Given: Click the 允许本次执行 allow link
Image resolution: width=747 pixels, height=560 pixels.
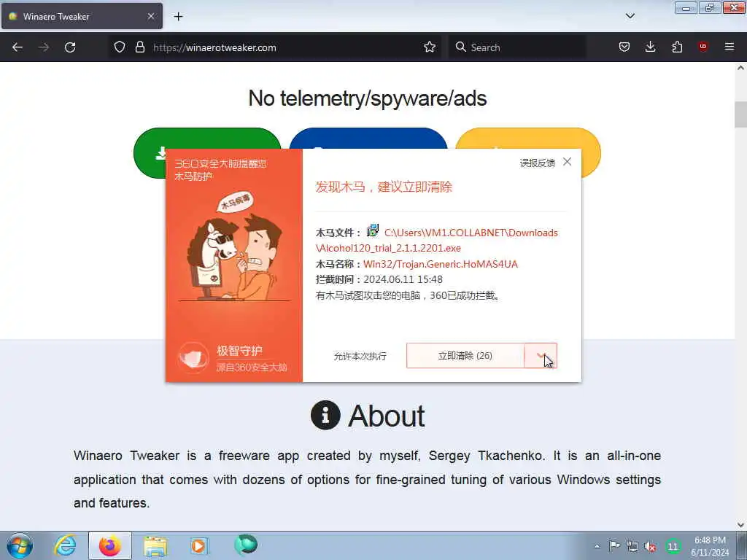Looking at the screenshot, I should 360,356.
